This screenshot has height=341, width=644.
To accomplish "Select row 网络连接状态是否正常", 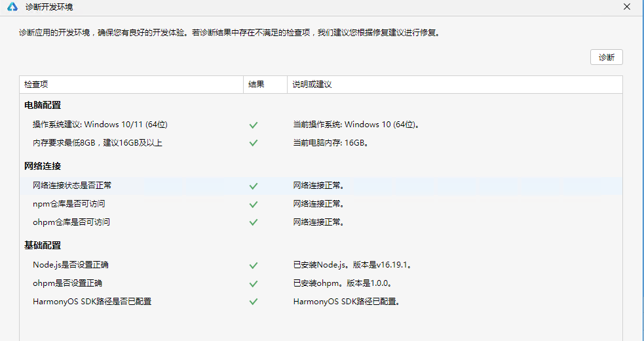I will (x=321, y=186).
